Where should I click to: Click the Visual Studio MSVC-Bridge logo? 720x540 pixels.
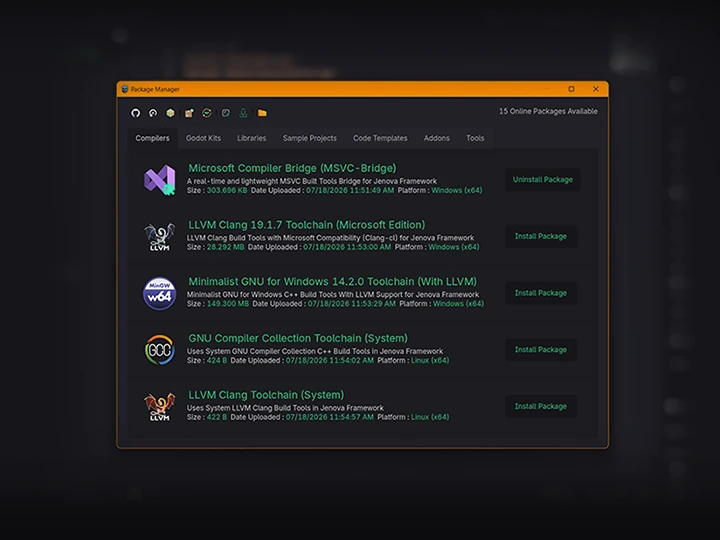pyautogui.click(x=160, y=180)
